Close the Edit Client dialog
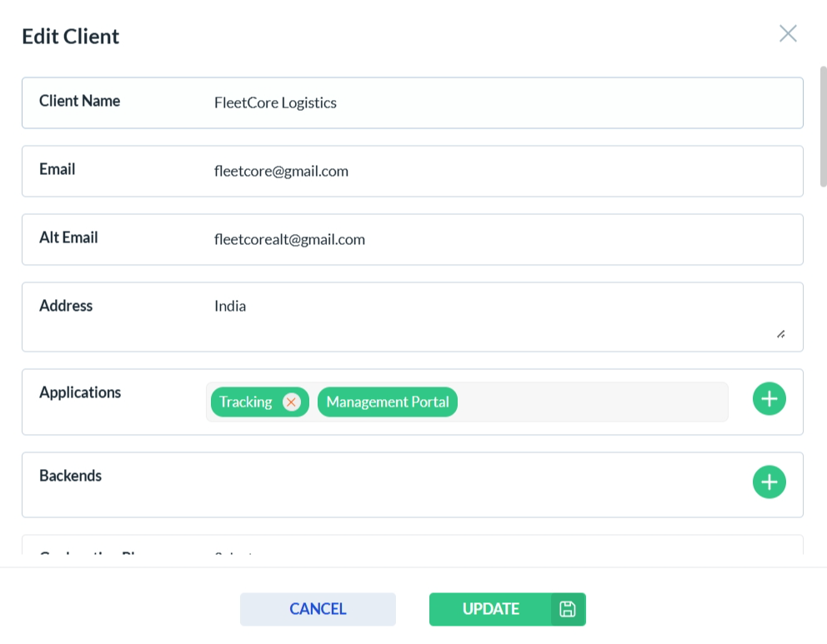827x644 pixels. tap(788, 33)
